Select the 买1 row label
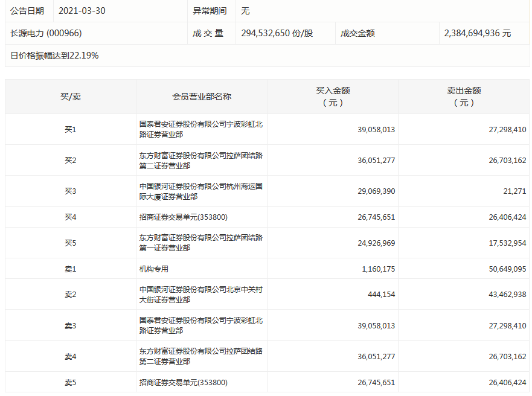The image size is (532, 396). [71, 129]
